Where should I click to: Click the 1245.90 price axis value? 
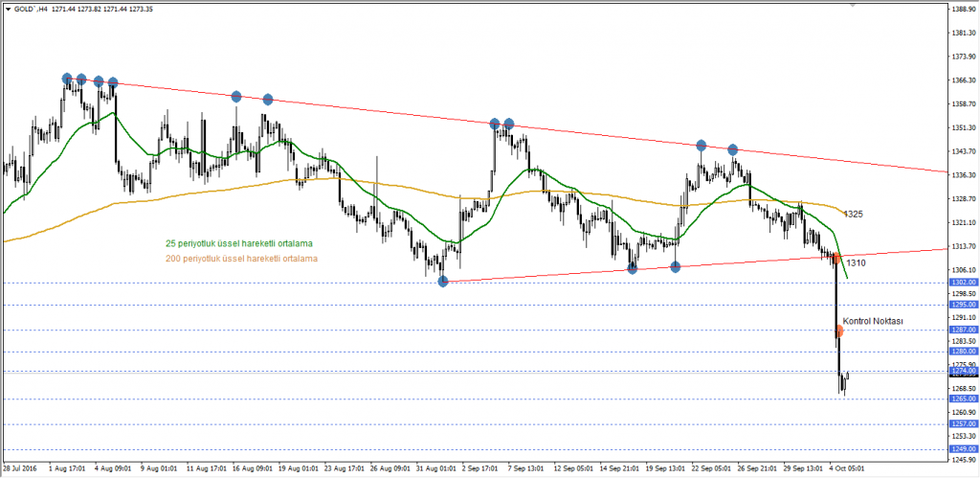click(x=965, y=460)
